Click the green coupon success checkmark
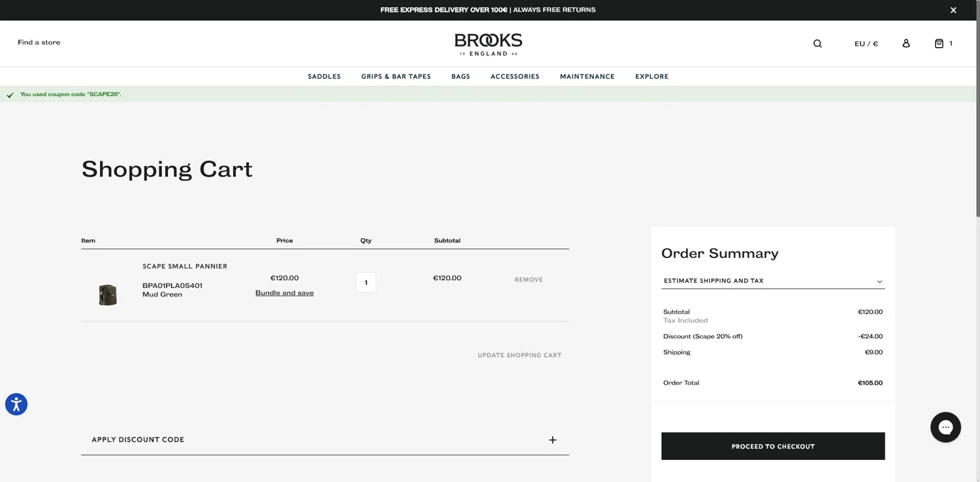Viewport: 980px width, 482px height. [x=10, y=95]
